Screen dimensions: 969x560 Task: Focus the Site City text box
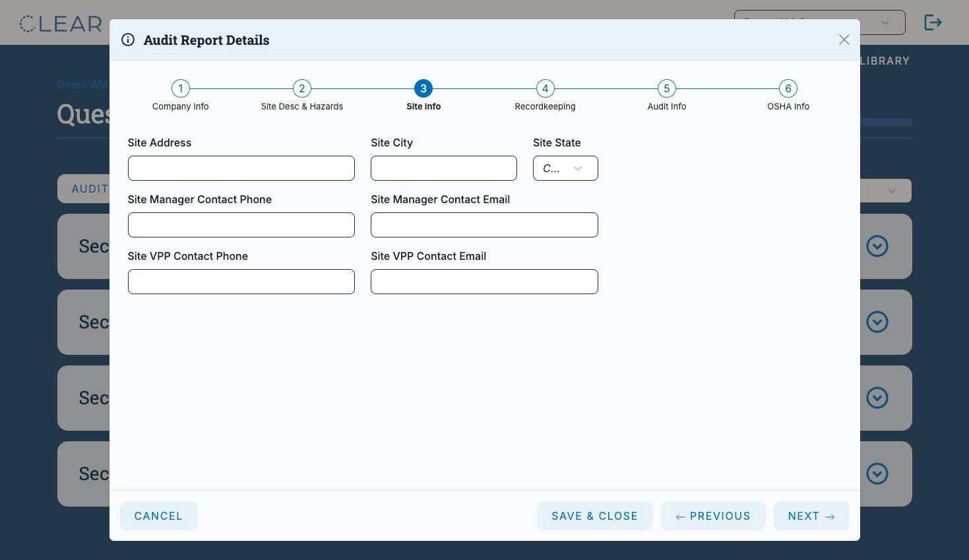[x=444, y=168]
